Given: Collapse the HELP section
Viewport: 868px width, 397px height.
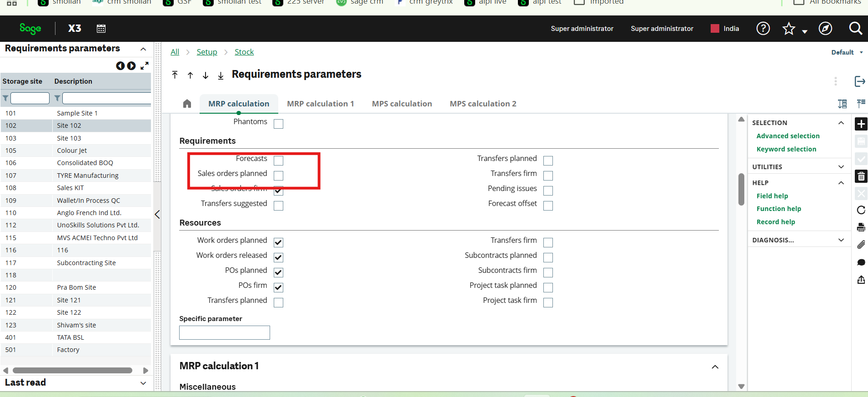Looking at the screenshot, I should click(x=841, y=183).
